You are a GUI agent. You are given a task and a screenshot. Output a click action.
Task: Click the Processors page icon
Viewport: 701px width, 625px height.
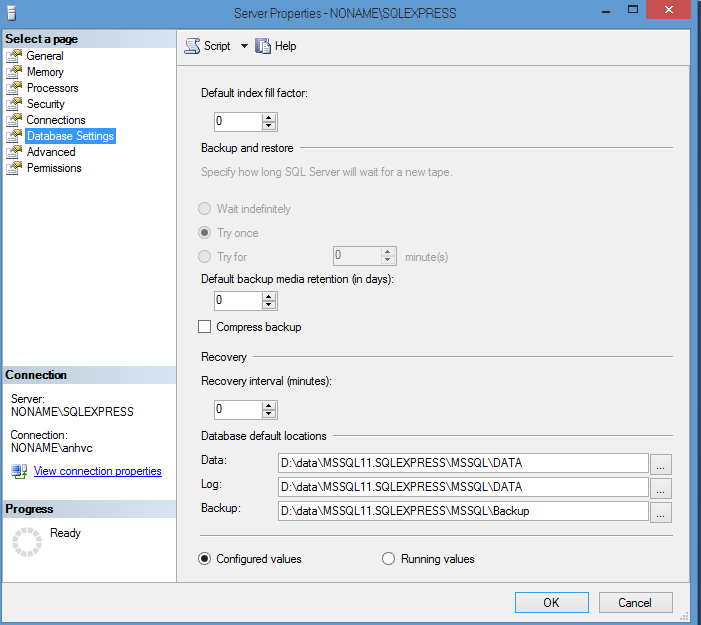point(14,88)
